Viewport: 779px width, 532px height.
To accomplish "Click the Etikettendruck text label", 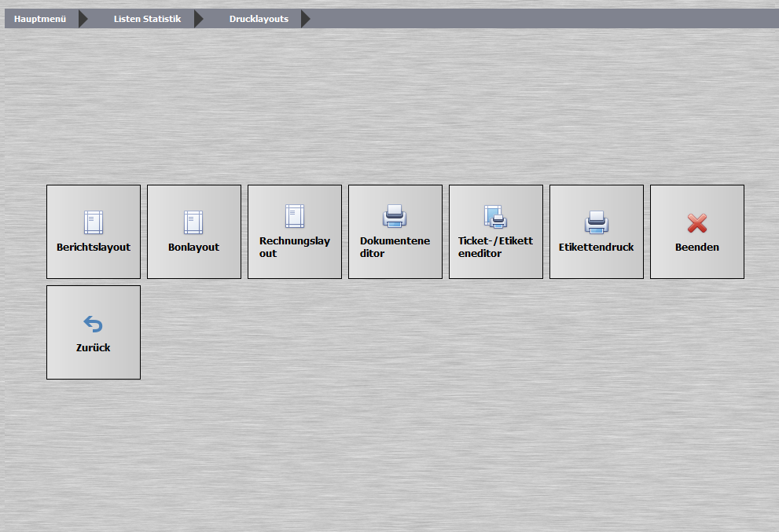I will pyautogui.click(x=596, y=247).
